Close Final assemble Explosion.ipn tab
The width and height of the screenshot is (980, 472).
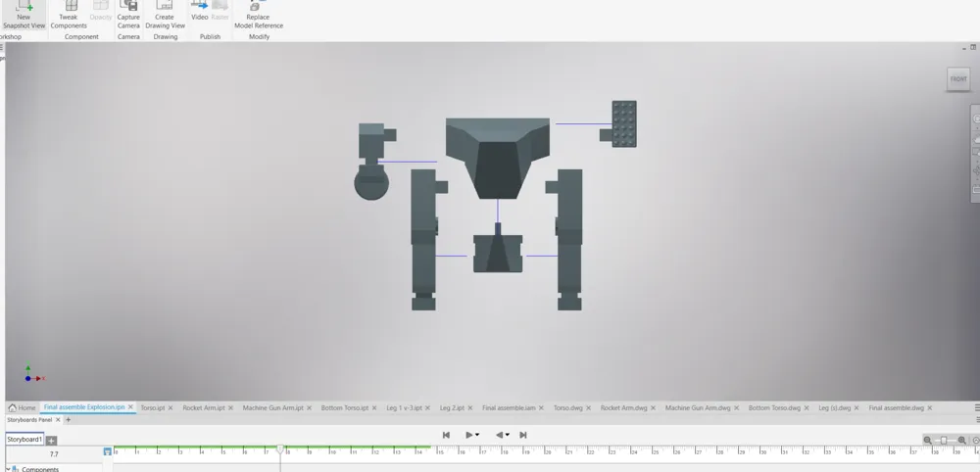click(x=130, y=407)
